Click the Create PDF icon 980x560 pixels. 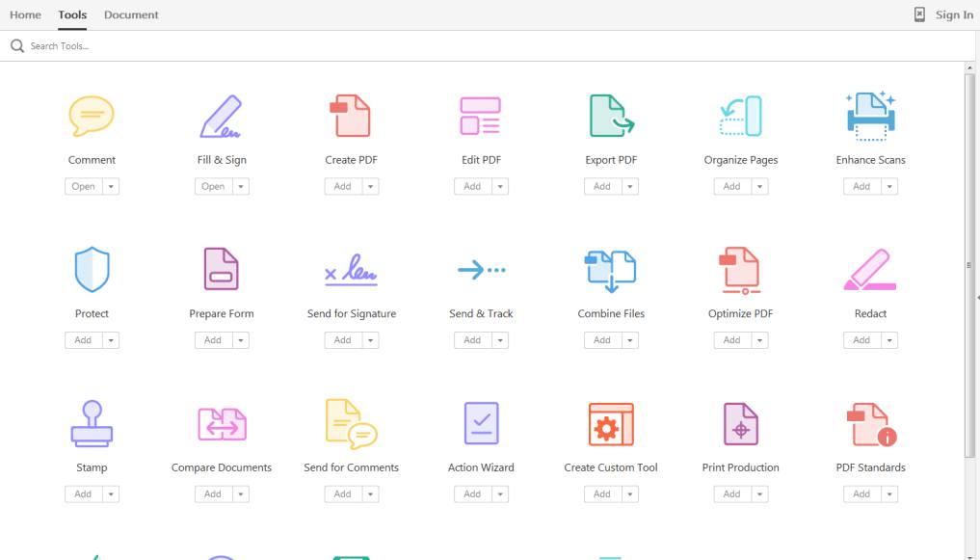(x=351, y=116)
